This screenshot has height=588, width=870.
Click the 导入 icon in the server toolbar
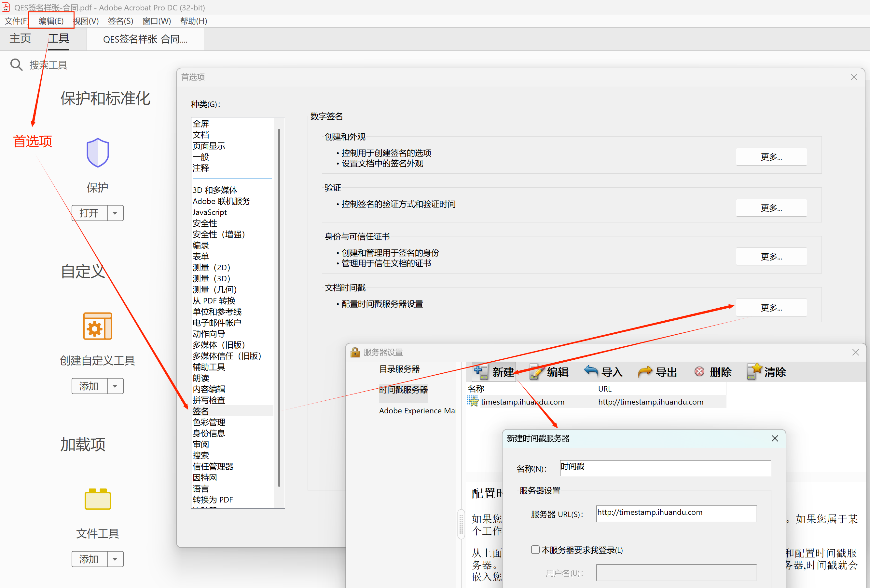tap(591, 371)
